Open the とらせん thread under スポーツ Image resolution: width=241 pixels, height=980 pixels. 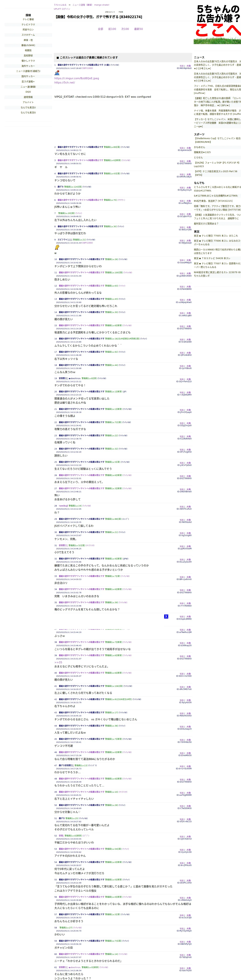click(198, 157)
